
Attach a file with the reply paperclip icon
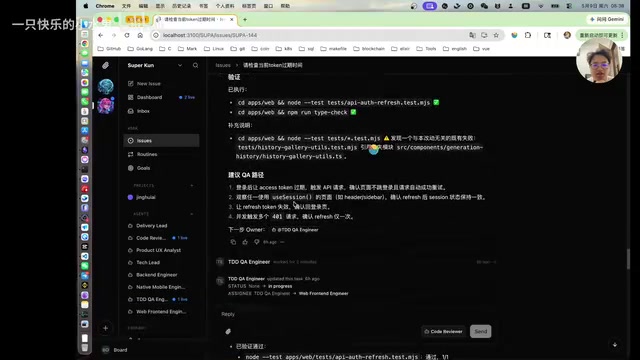pos(228,331)
